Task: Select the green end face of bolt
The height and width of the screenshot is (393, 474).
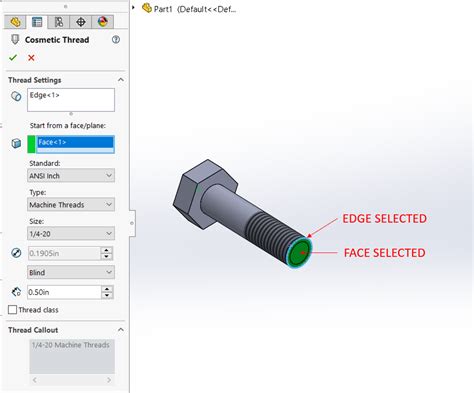Action: [x=299, y=253]
